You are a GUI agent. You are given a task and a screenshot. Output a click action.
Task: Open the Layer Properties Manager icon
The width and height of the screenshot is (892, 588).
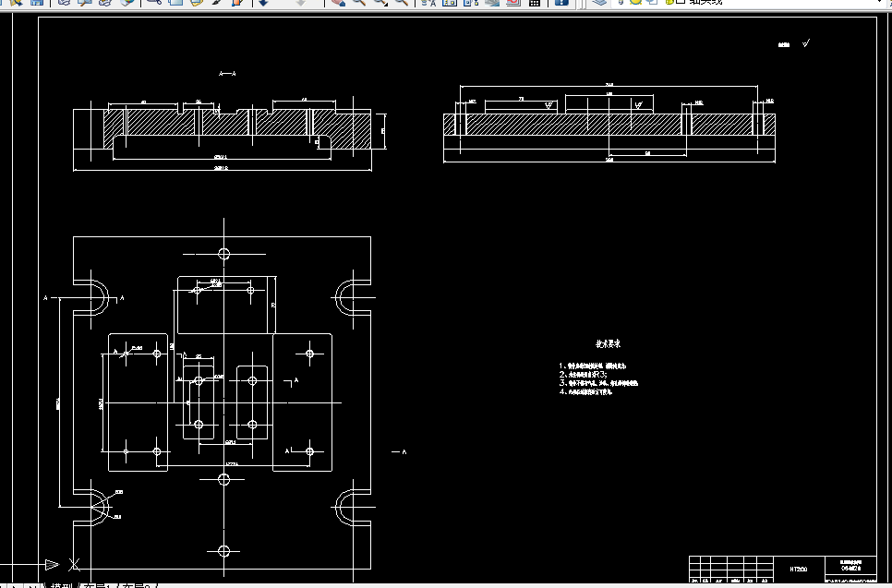tap(598, 2)
